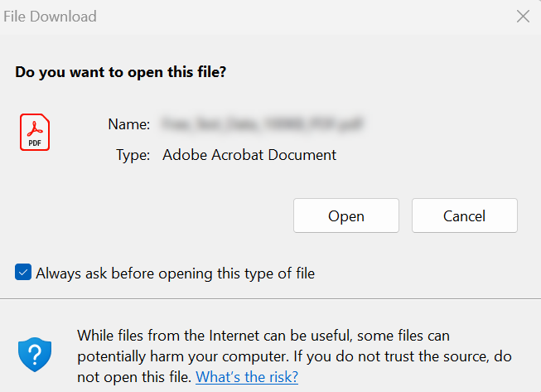Uncheck Always ask before opening checkbox

pyautogui.click(x=23, y=272)
